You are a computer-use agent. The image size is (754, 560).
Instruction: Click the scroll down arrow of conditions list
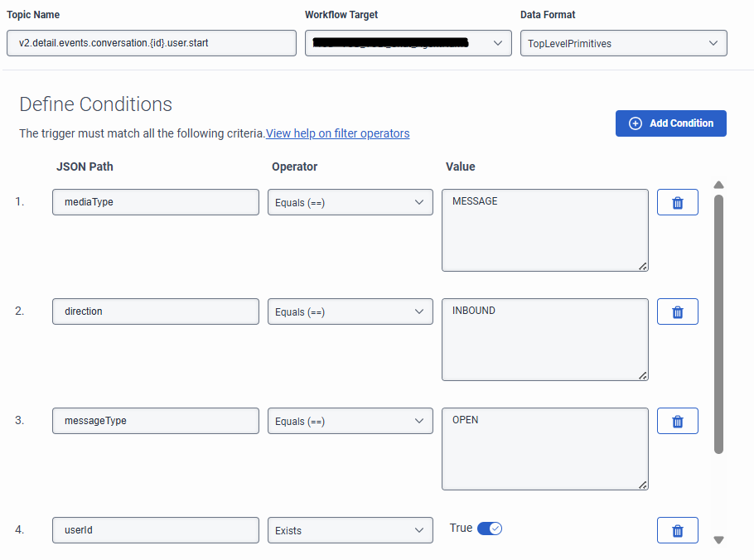tap(718, 540)
